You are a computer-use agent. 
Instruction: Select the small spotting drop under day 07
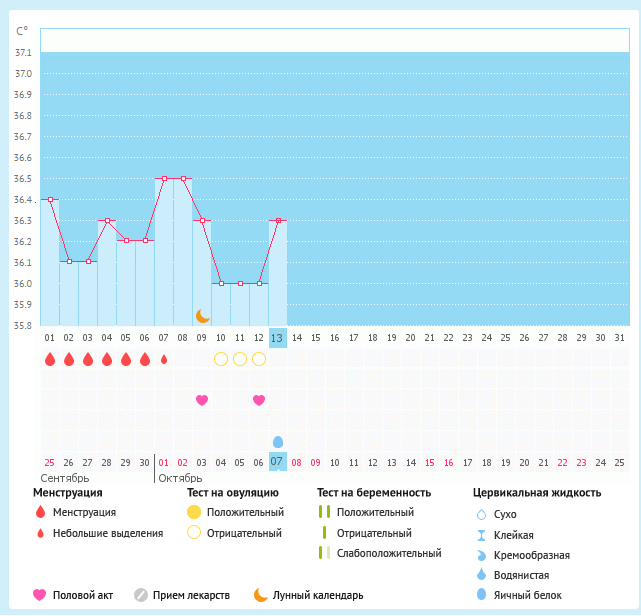(164, 359)
